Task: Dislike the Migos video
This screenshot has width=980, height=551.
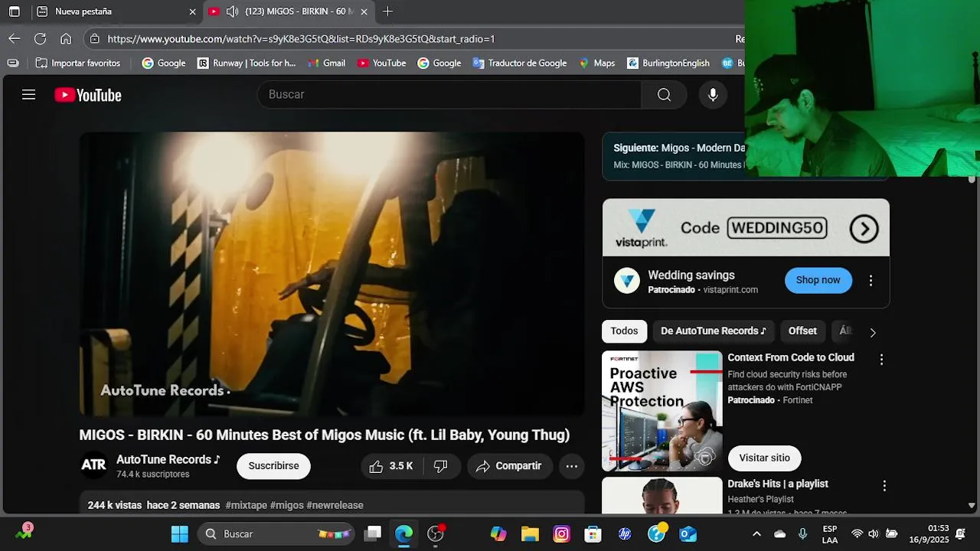Action: (x=441, y=466)
